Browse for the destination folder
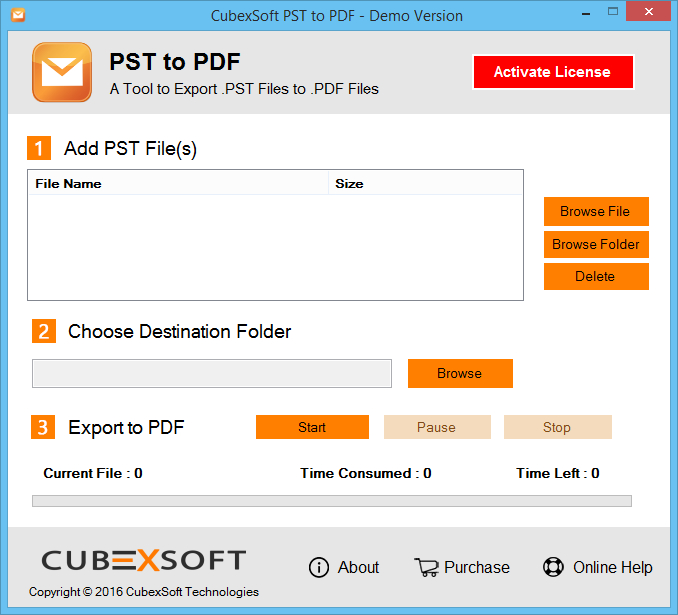This screenshot has height=615, width=678. (460, 374)
